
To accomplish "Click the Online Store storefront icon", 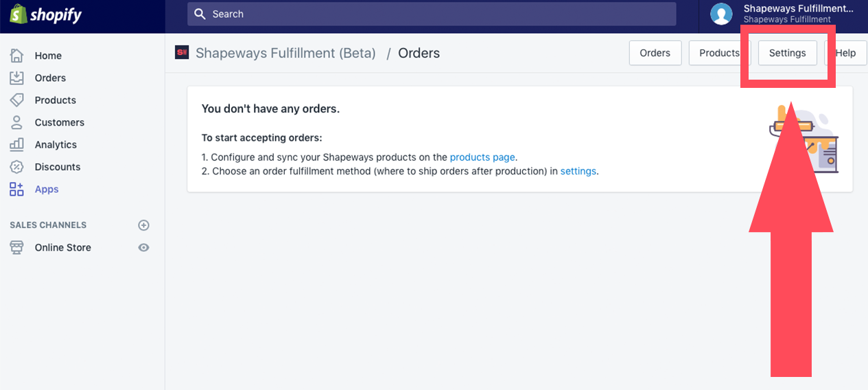I will pyautogui.click(x=16, y=247).
